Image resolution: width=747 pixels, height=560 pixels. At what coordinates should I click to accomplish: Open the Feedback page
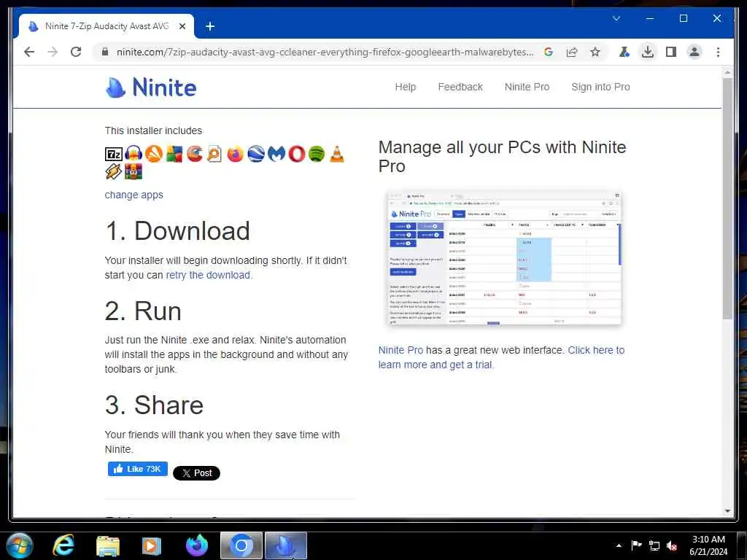point(460,87)
